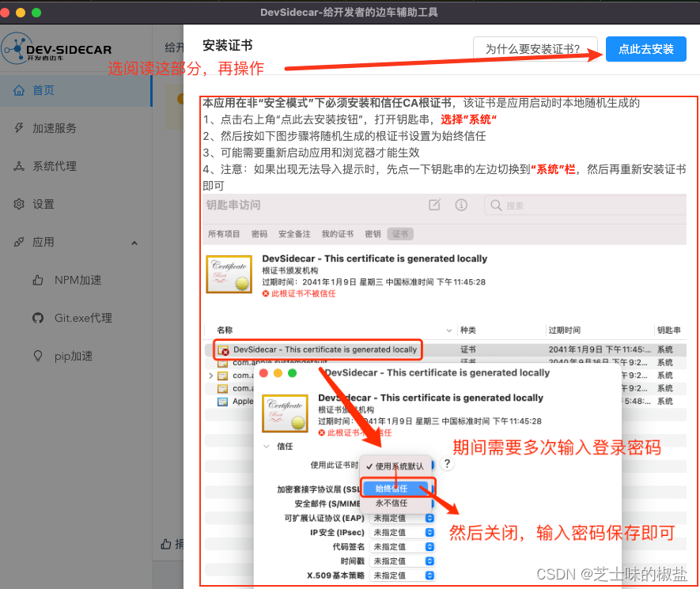Viewport: 700px width, 589px height.
Task: Click the green fullscreen button of main window
Action: click(x=36, y=13)
